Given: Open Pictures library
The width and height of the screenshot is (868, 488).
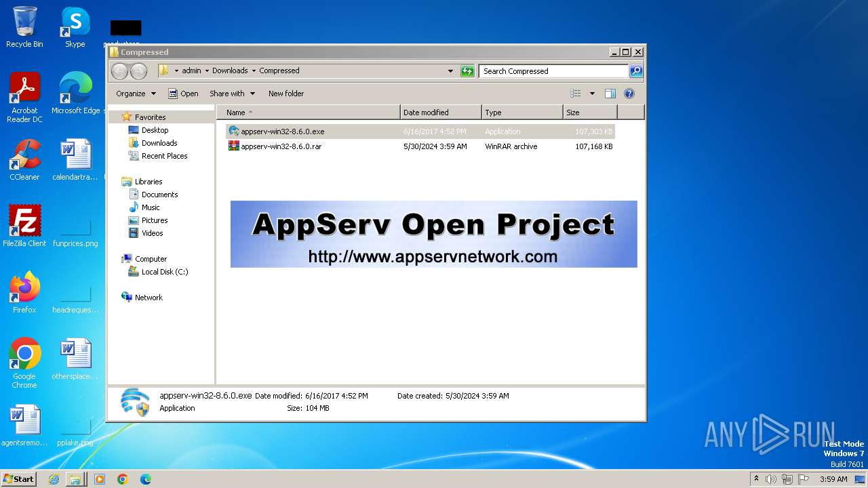Looking at the screenshot, I should tap(155, 220).
